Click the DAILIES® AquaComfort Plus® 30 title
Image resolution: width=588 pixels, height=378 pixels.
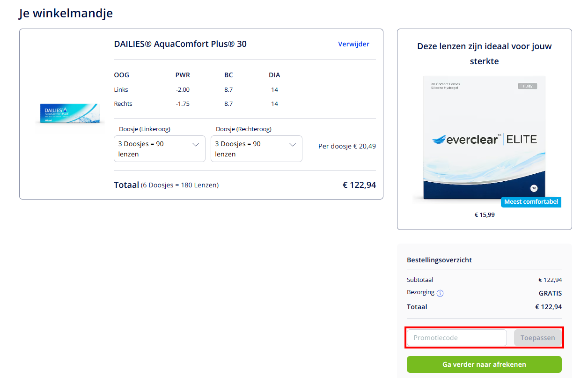(x=180, y=44)
